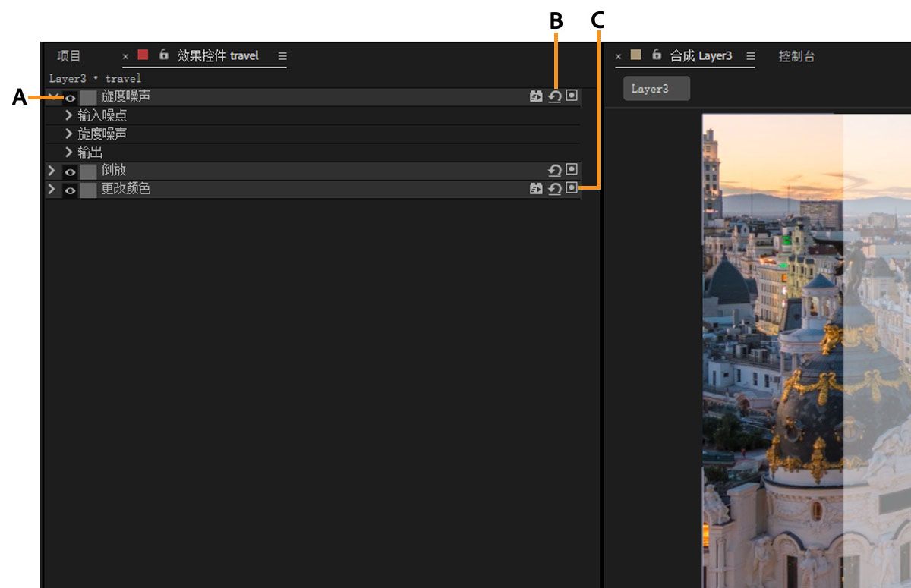Select the 旋度噪声 effect name
Screen dimensions: 911x588
[x=126, y=97]
